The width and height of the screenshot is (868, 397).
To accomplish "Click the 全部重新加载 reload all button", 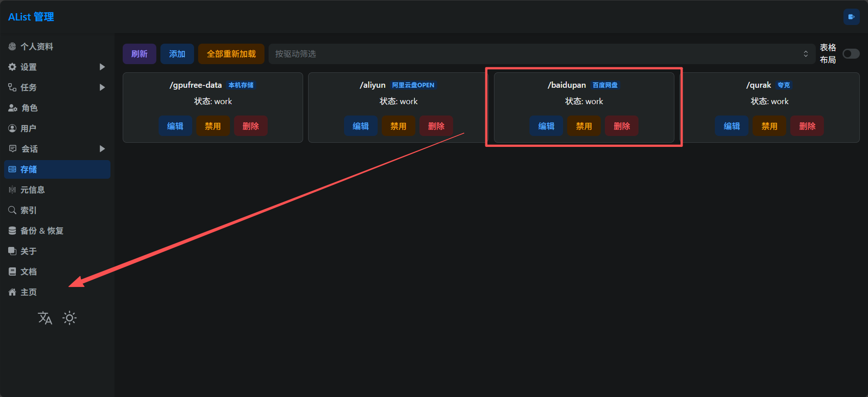I will point(231,54).
